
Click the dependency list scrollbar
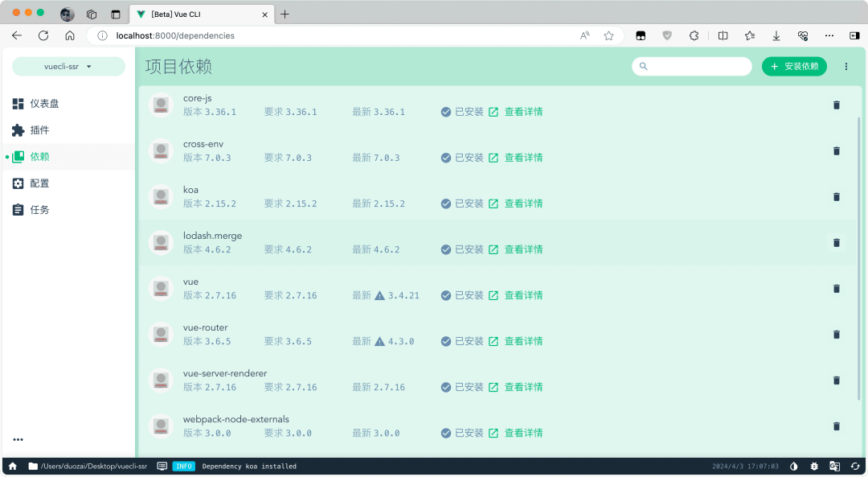859,257
